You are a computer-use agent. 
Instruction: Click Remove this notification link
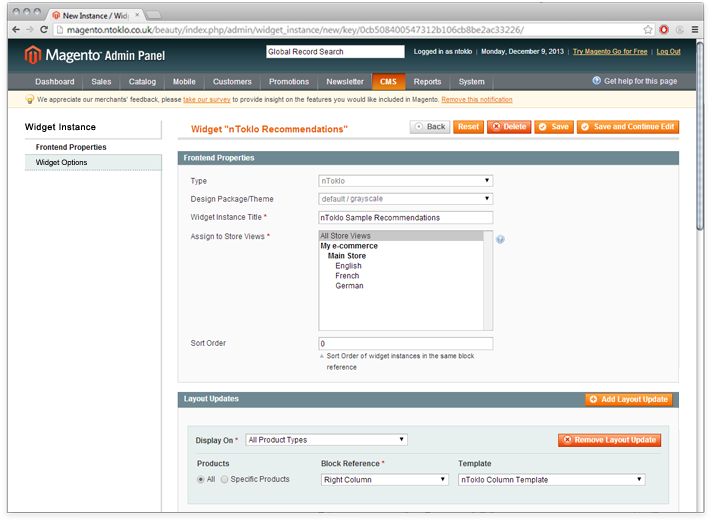point(477,100)
